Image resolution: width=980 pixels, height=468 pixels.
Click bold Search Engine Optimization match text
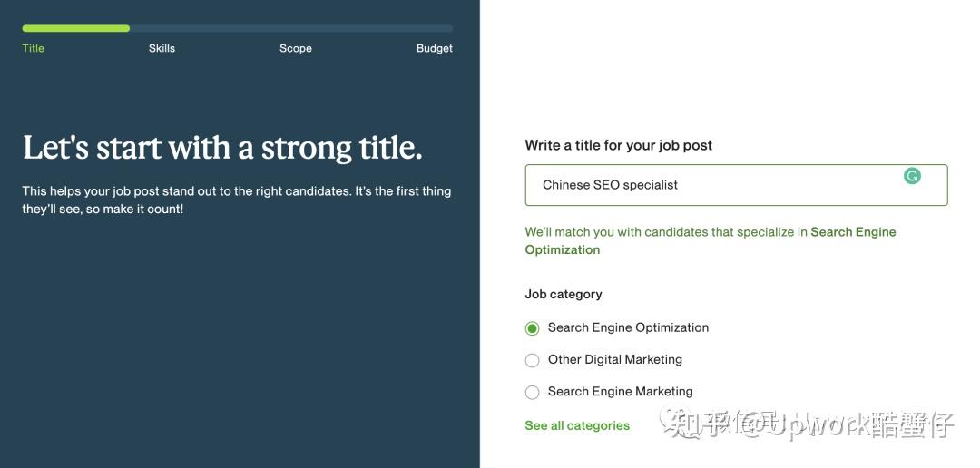[x=852, y=232]
